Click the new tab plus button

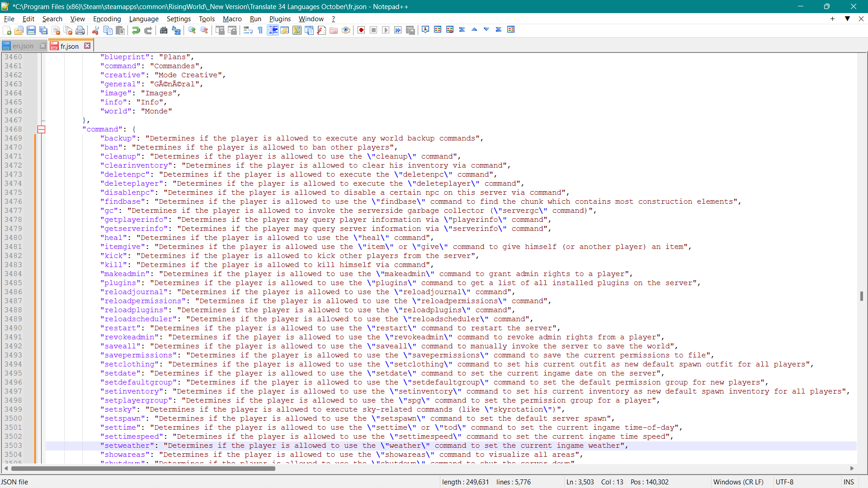point(832,19)
